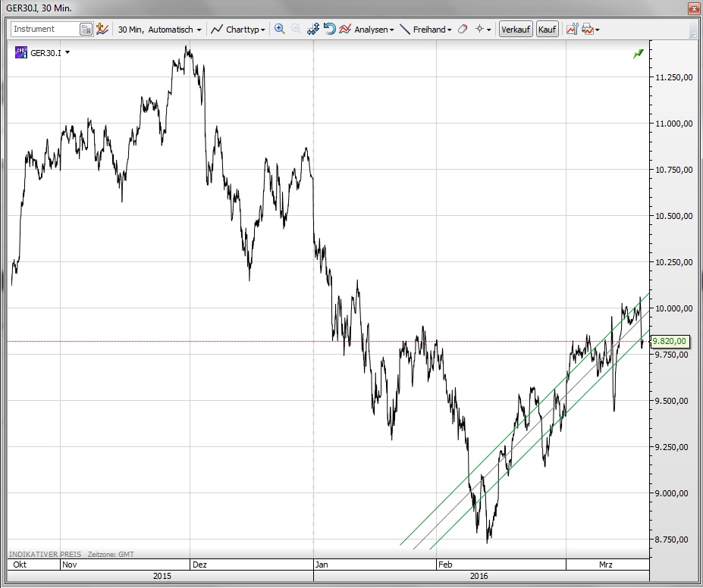Type in the Instrument search field
Screen dimensions: 703x588
(44, 30)
